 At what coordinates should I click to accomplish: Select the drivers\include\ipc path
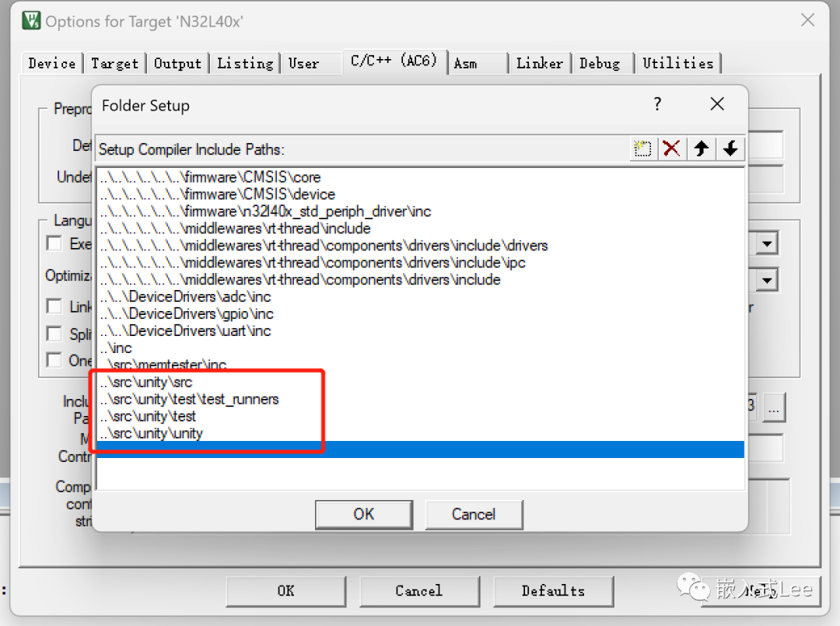point(420,263)
